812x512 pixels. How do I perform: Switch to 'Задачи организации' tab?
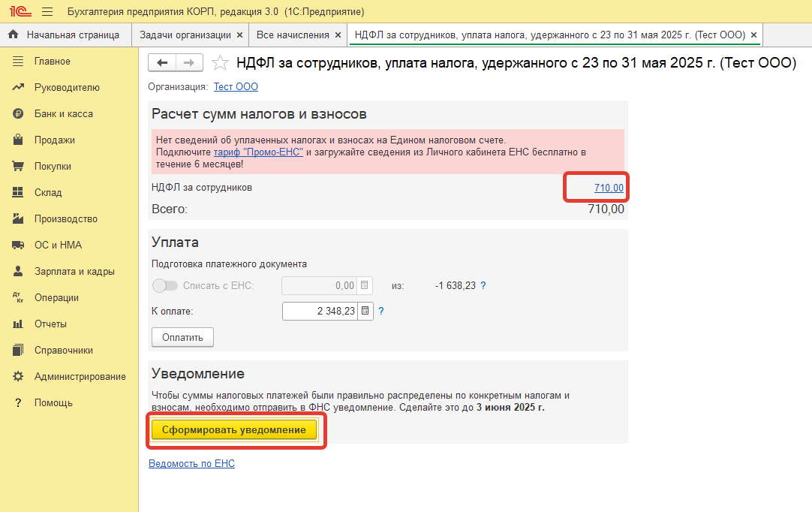click(185, 35)
